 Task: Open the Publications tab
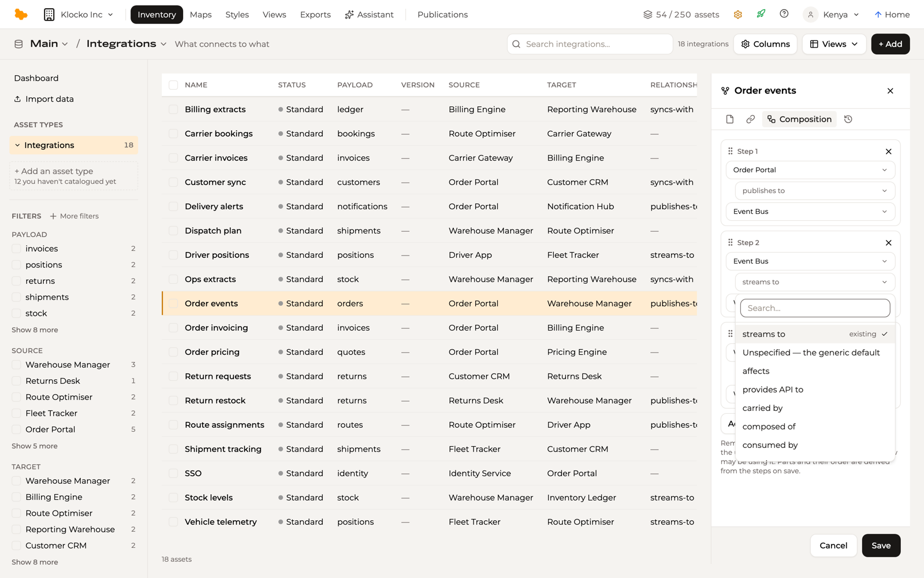coord(442,14)
